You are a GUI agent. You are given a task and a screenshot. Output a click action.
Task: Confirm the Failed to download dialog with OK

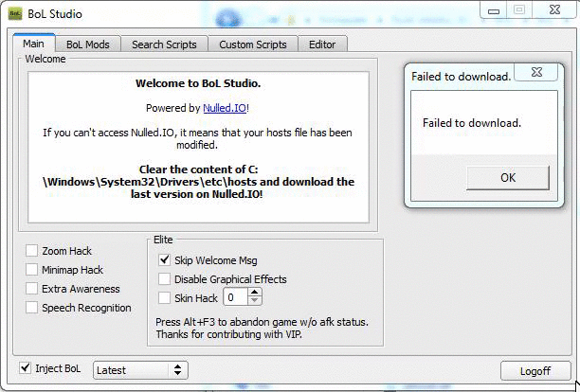pos(508,178)
